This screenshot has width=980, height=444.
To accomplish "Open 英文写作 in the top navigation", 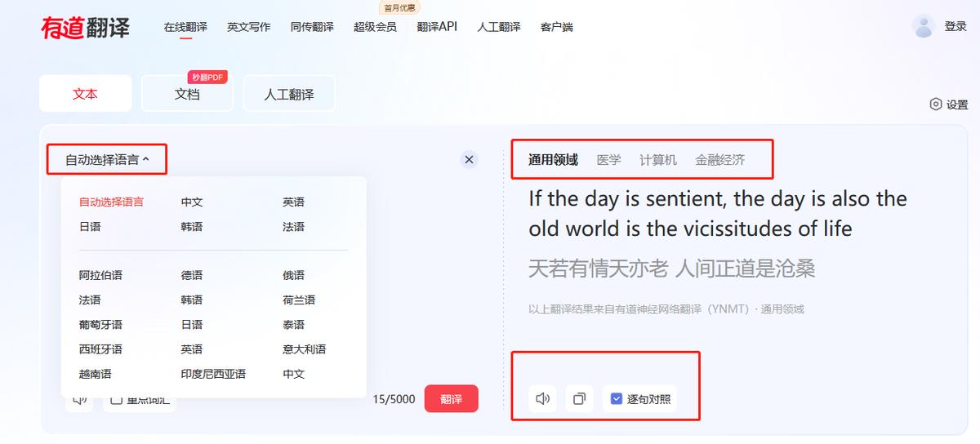I will (x=248, y=27).
